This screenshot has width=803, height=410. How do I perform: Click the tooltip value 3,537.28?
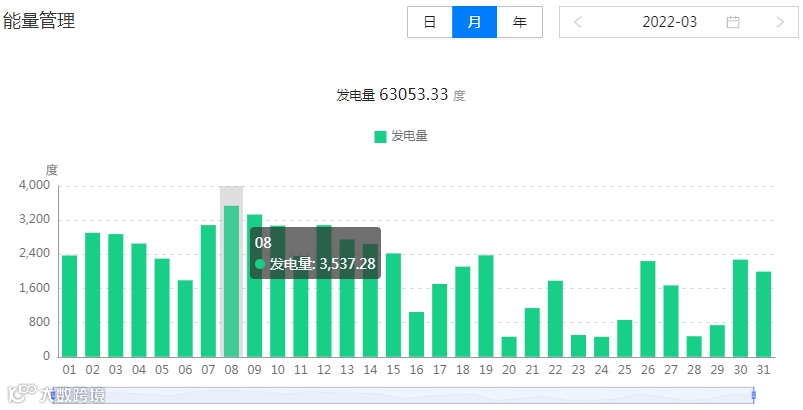click(x=348, y=264)
